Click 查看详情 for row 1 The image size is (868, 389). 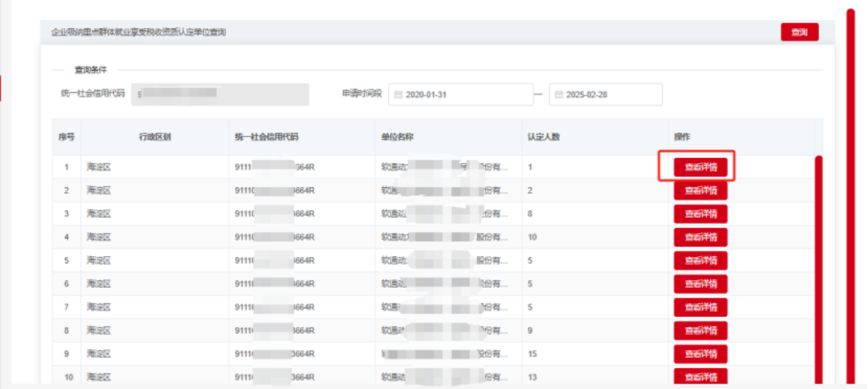click(x=701, y=167)
